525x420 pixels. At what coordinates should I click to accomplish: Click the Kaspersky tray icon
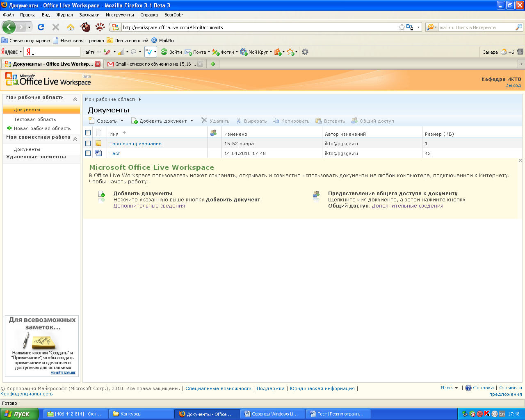487,414
